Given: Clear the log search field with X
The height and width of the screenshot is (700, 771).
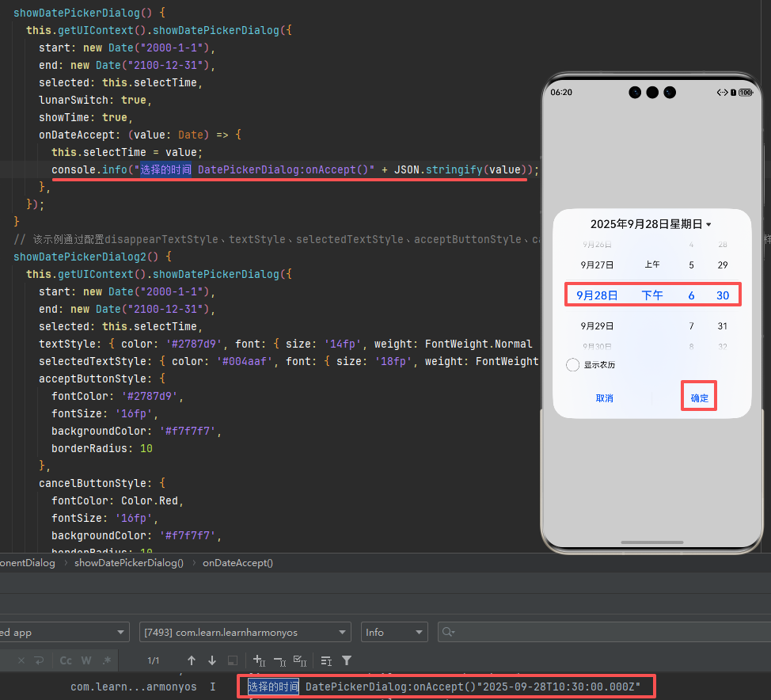Looking at the screenshot, I should tap(21, 660).
